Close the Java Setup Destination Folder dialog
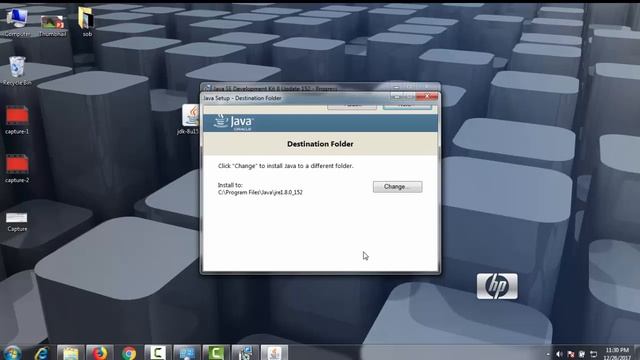The width and height of the screenshot is (640, 360). [x=427, y=97]
